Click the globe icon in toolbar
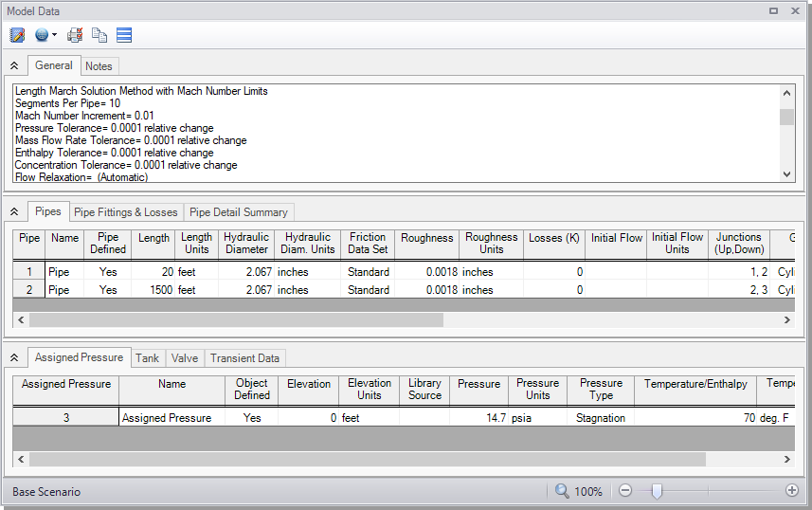812x510 pixels. pyautogui.click(x=42, y=35)
